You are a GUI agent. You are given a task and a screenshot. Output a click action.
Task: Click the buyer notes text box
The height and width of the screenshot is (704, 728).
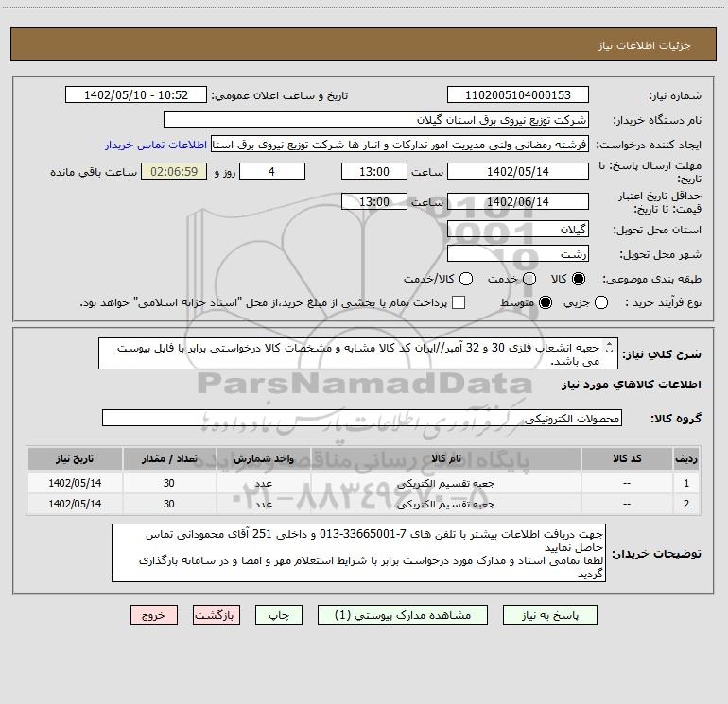[x=358, y=553]
